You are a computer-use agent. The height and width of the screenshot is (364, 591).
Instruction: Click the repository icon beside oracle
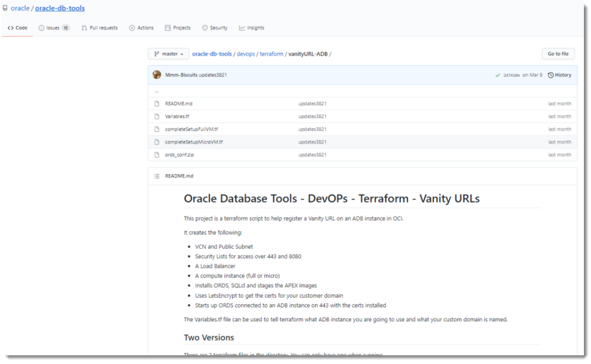pos(5,9)
